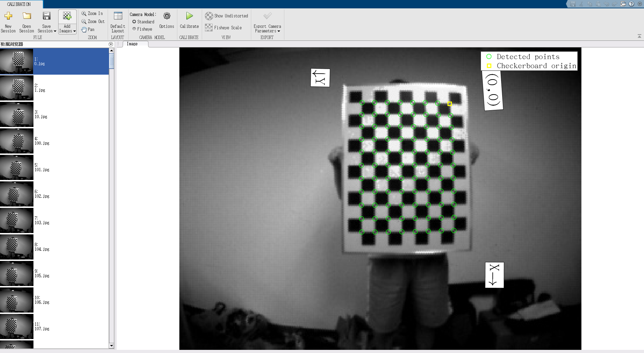This screenshot has width=644, height=353.
Task: Click Show Undistorted view icon
Action: click(x=209, y=16)
